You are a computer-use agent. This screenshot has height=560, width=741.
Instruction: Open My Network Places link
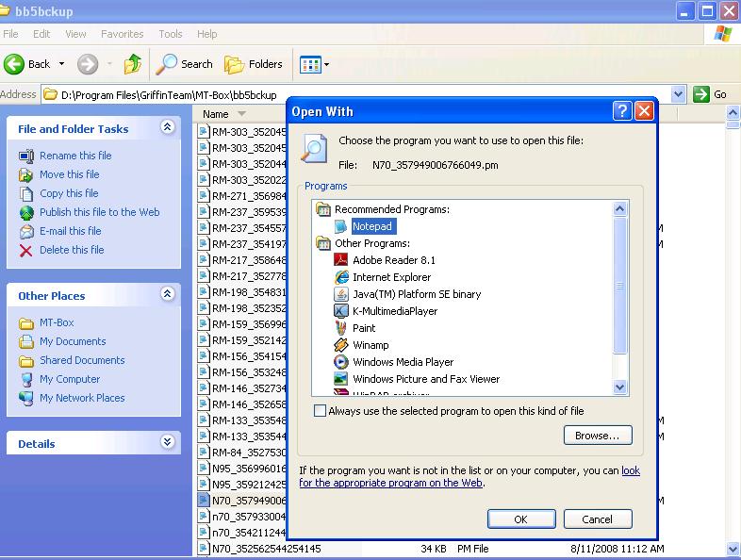[82, 398]
